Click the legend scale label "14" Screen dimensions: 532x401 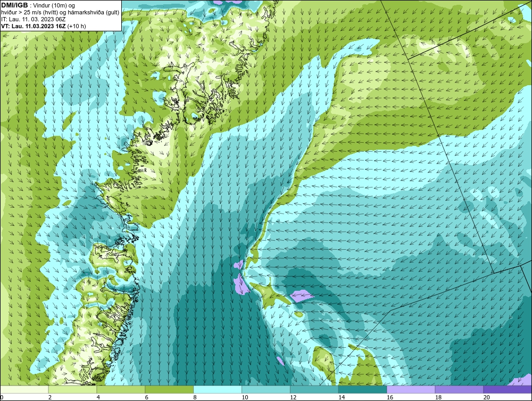[x=342, y=397]
